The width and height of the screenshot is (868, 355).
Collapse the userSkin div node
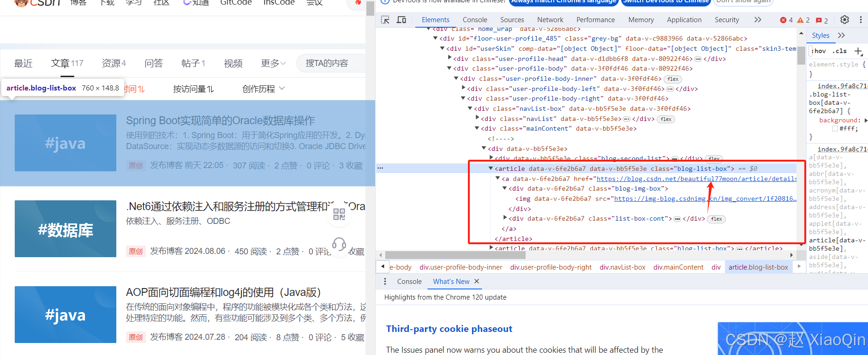pyautogui.click(x=443, y=48)
